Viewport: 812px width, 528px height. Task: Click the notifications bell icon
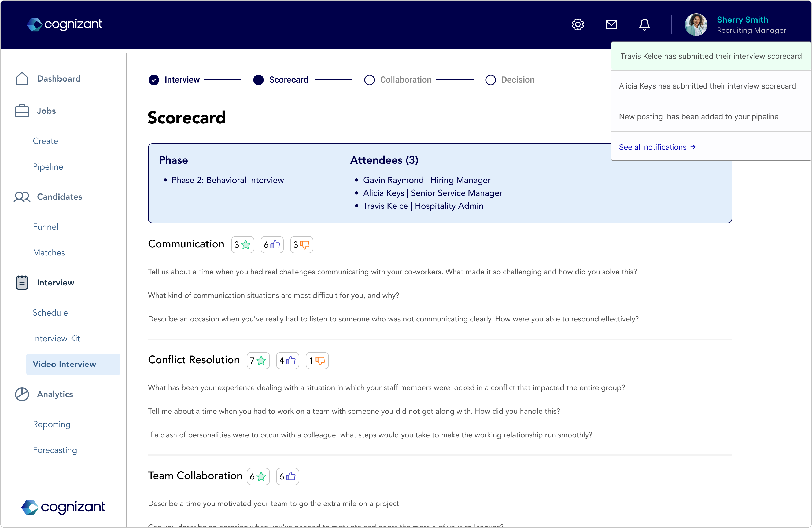tap(644, 24)
